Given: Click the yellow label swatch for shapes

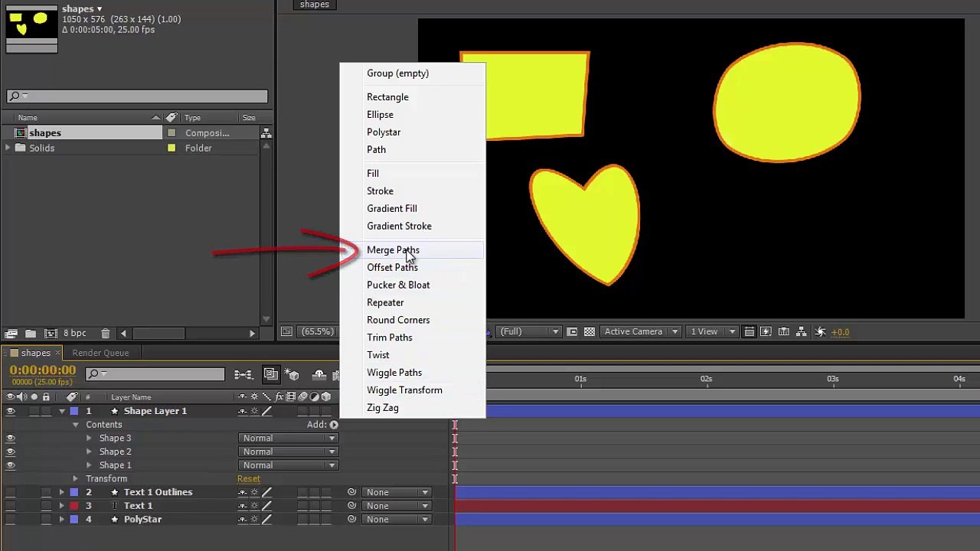Looking at the screenshot, I should [171, 133].
